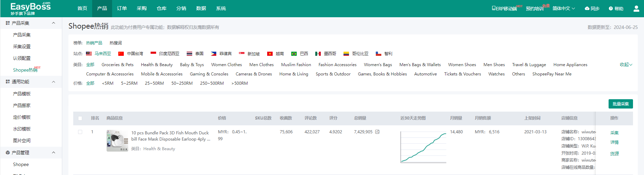The image size is (644, 175).
Task: Click the 货源 link for row 1
Action: (614, 154)
